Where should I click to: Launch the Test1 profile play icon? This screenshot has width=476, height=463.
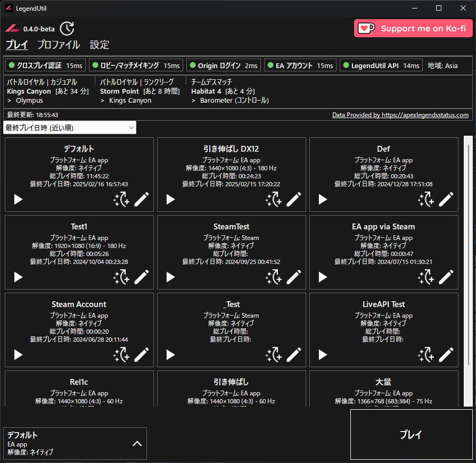click(18, 277)
